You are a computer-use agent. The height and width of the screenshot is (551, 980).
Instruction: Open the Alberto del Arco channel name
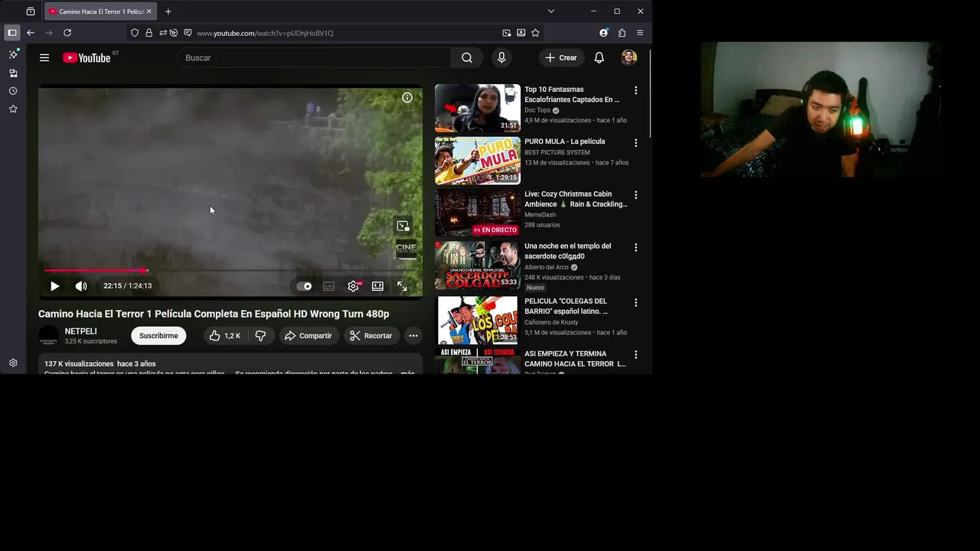(546, 267)
